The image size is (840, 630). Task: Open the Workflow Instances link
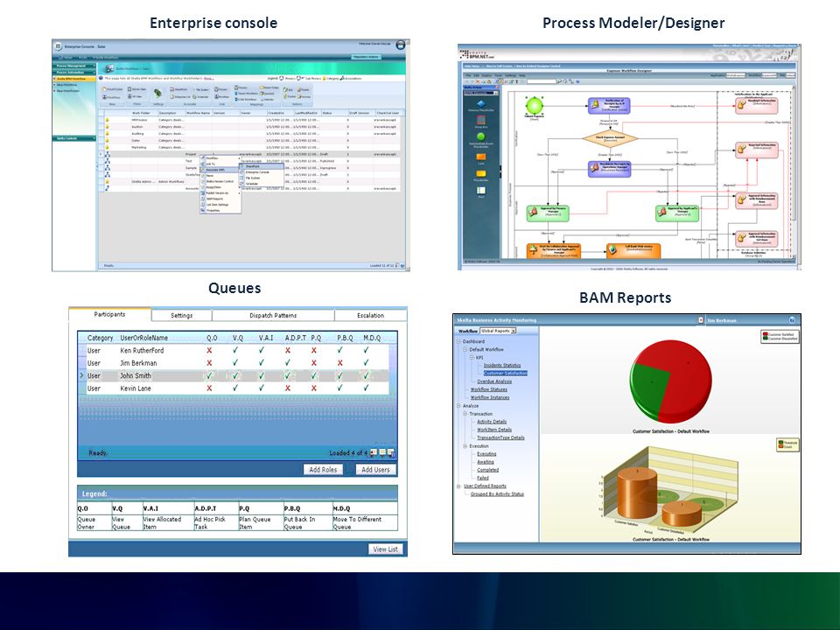[x=490, y=397]
